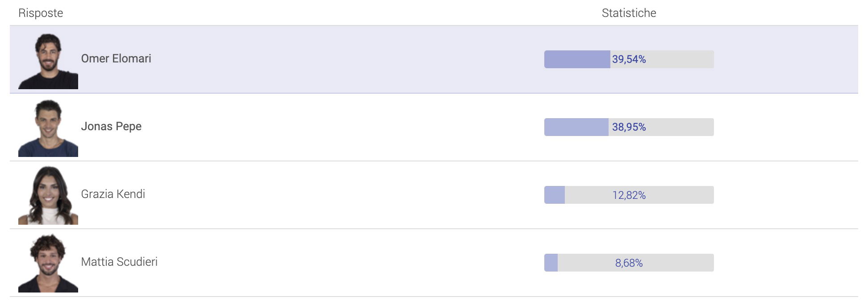Click the 12,82% percentage label
This screenshot has height=305, width=868.
(629, 195)
